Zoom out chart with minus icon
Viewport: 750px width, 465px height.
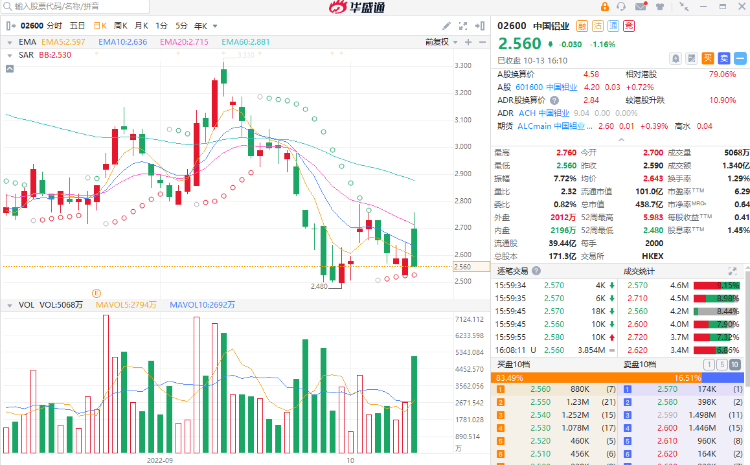482,42
